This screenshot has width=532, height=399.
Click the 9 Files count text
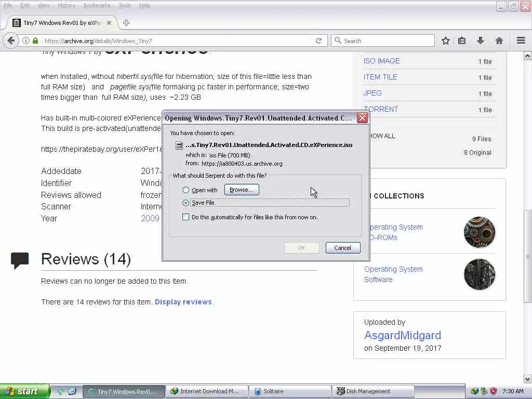482,139
